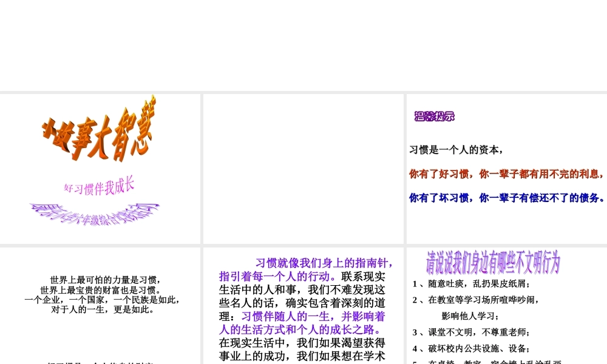Click the line 影响他人学习

tap(470, 316)
